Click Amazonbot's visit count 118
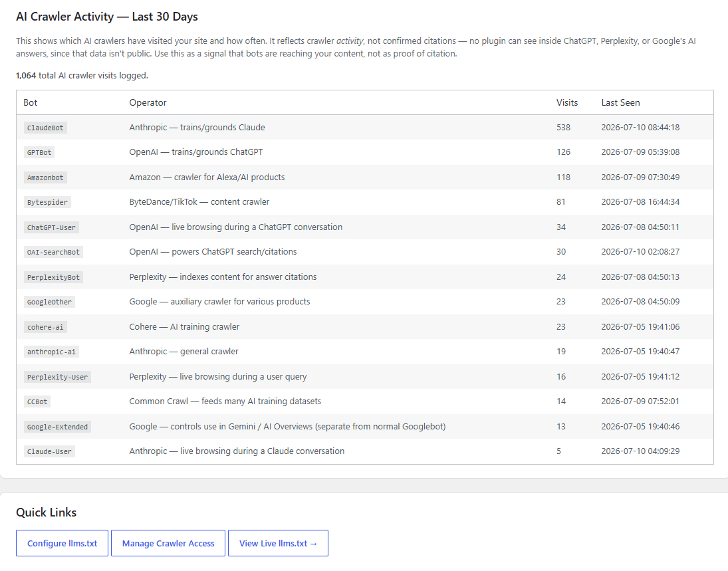 point(563,177)
